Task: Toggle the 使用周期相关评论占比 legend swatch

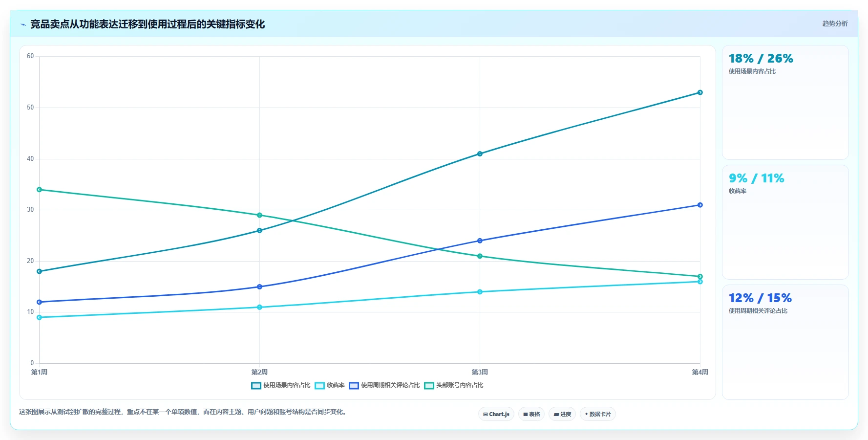Action: point(354,385)
